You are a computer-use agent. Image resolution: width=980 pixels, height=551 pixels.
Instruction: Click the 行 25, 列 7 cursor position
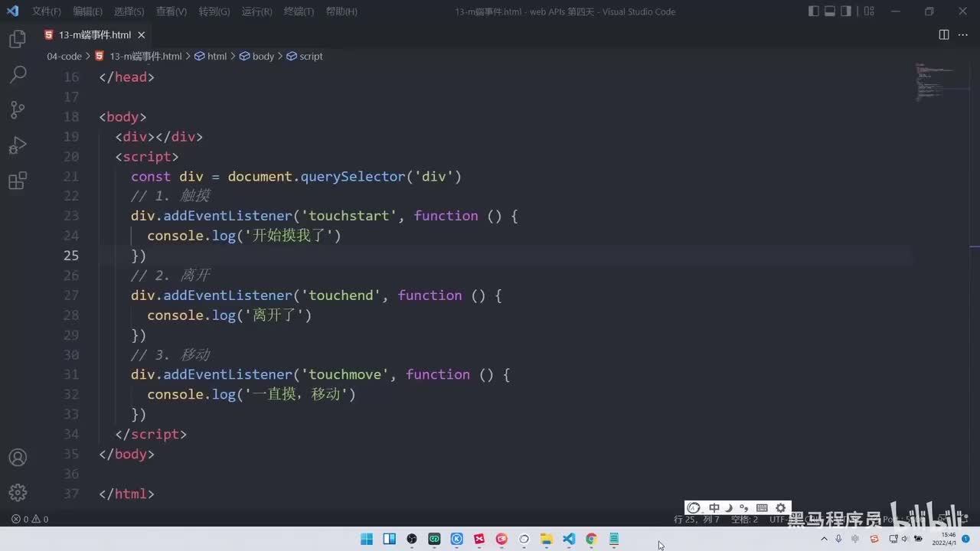coord(697,519)
